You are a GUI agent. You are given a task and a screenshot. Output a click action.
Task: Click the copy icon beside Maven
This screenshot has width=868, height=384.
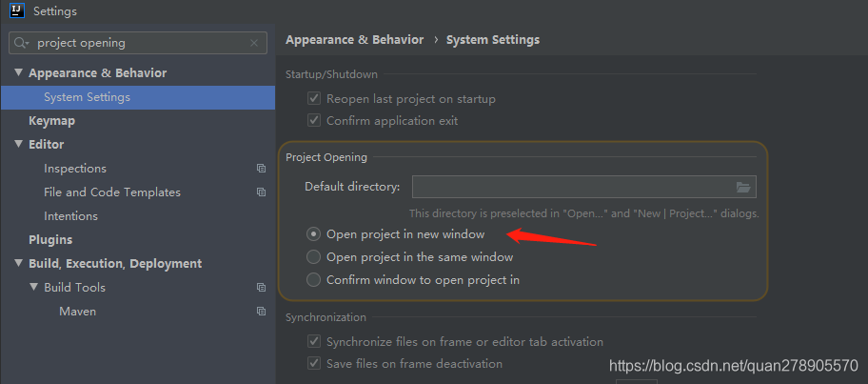tap(261, 312)
